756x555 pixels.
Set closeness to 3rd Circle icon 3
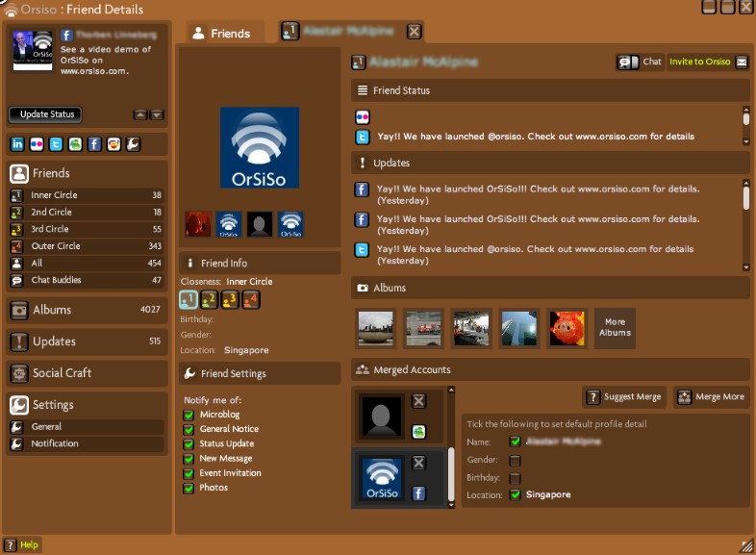coord(230,299)
